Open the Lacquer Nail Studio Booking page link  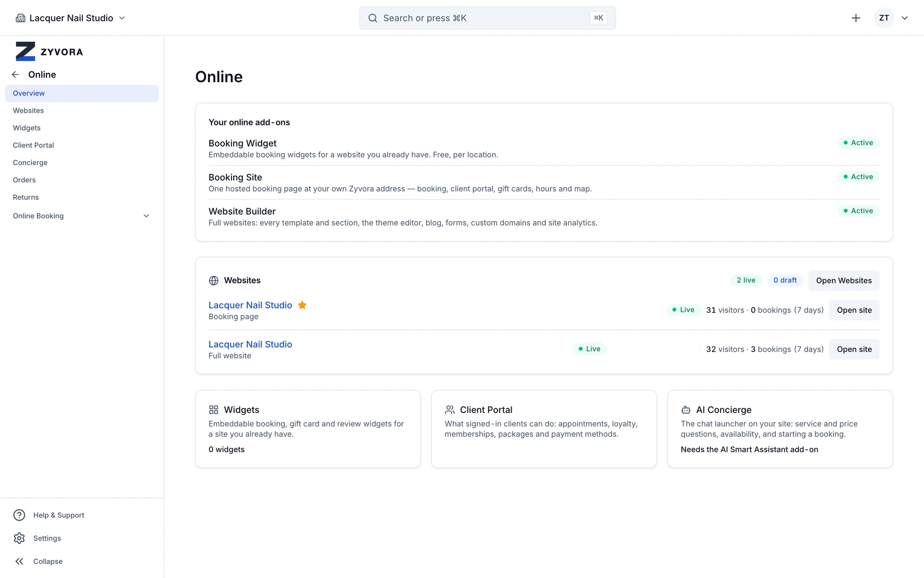point(250,305)
